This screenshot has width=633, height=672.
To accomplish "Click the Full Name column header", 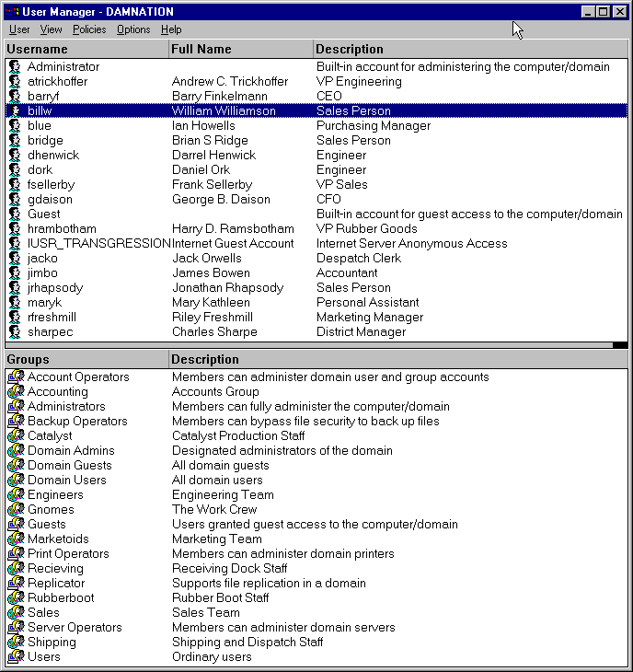I will [240, 49].
